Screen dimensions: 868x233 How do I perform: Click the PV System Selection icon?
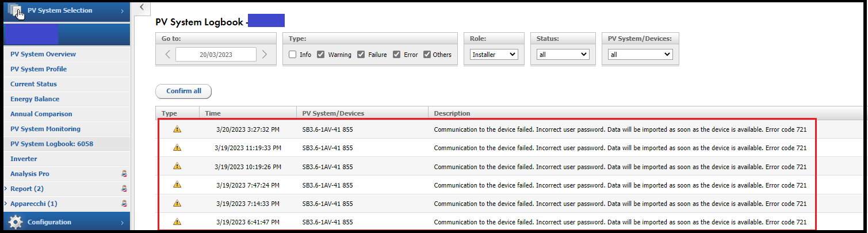pos(16,10)
